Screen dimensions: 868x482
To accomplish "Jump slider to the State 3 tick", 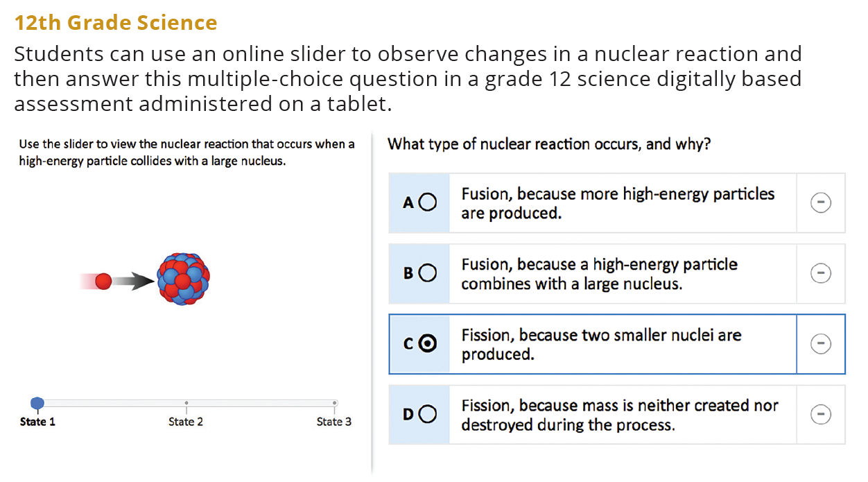I will tap(334, 403).
